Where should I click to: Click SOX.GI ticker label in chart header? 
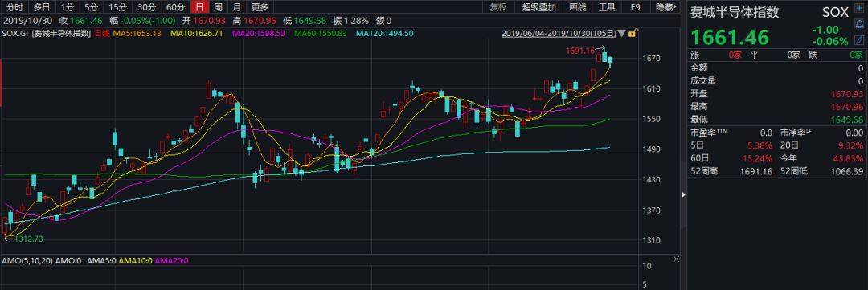click(16, 33)
